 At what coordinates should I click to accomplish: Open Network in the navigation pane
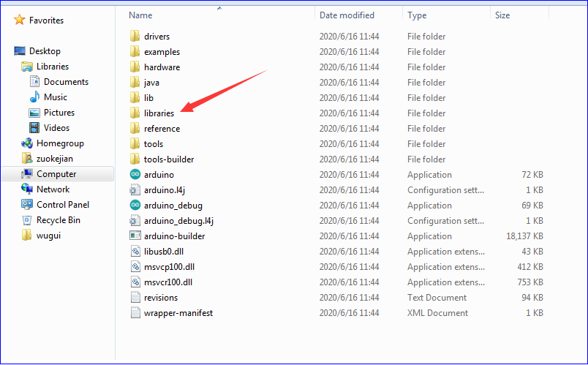pos(53,189)
